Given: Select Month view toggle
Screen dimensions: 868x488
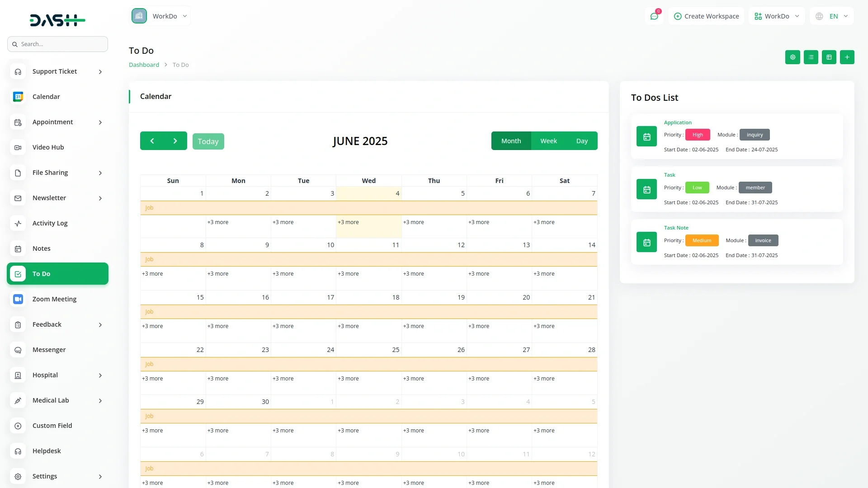Looking at the screenshot, I should (x=511, y=141).
